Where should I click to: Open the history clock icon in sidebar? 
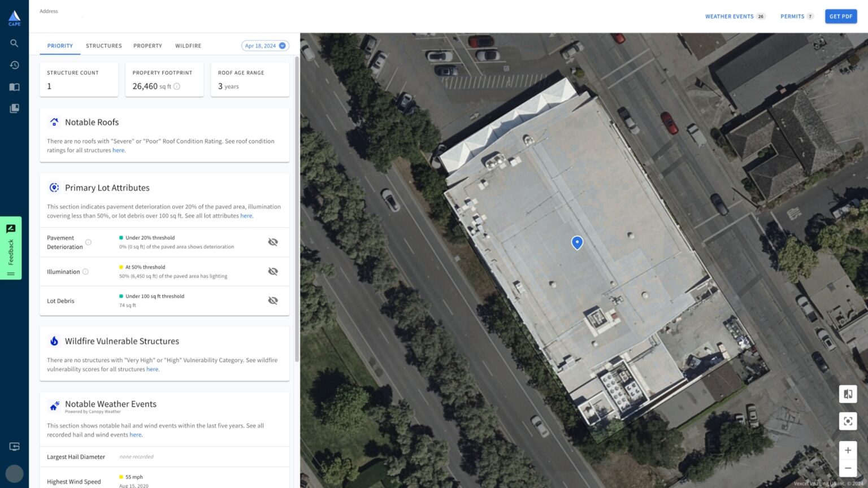point(14,65)
